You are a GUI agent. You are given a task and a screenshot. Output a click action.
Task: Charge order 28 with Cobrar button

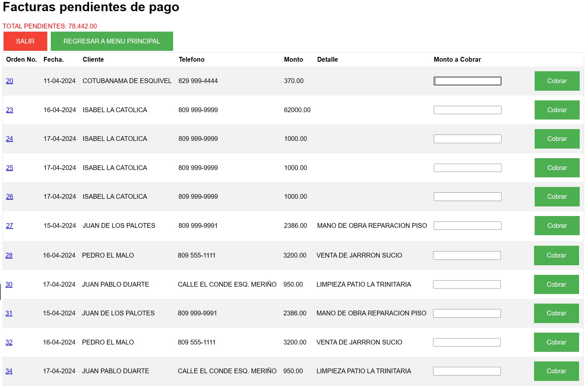pos(556,255)
